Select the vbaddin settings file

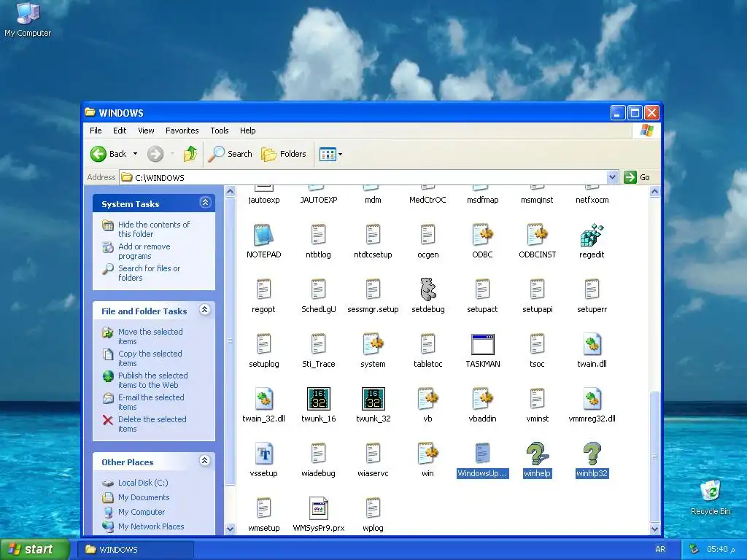[483, 399]
